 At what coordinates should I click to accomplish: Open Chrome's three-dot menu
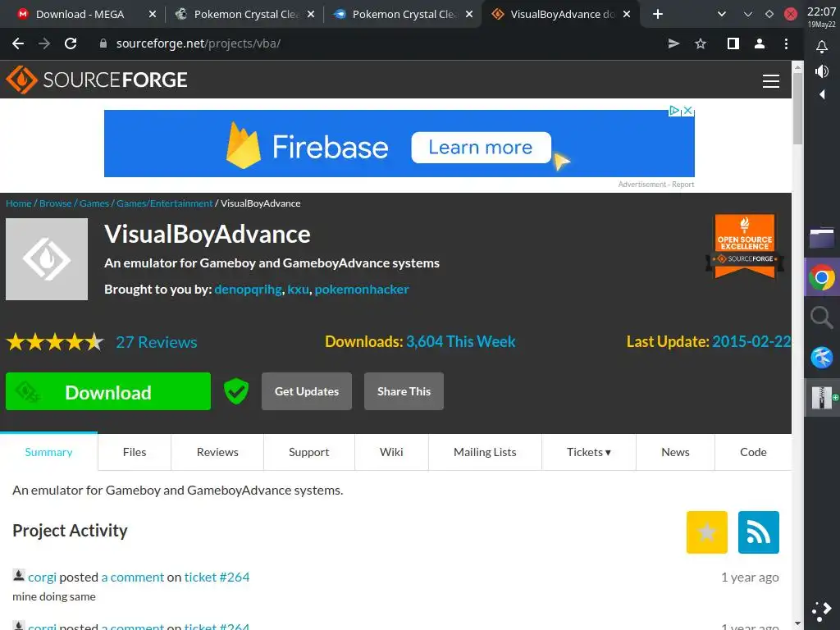pyautogui.click(x=786, y=44)
